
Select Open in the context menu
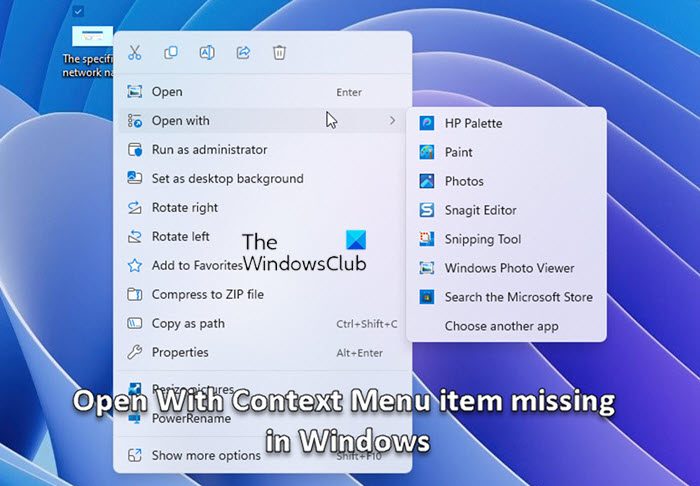click(262, 91)
